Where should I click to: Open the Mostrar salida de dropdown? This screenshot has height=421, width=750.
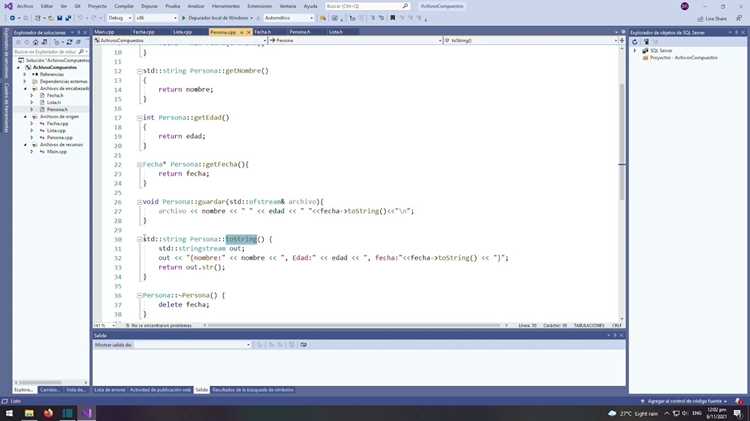click(x=193, y=344)
